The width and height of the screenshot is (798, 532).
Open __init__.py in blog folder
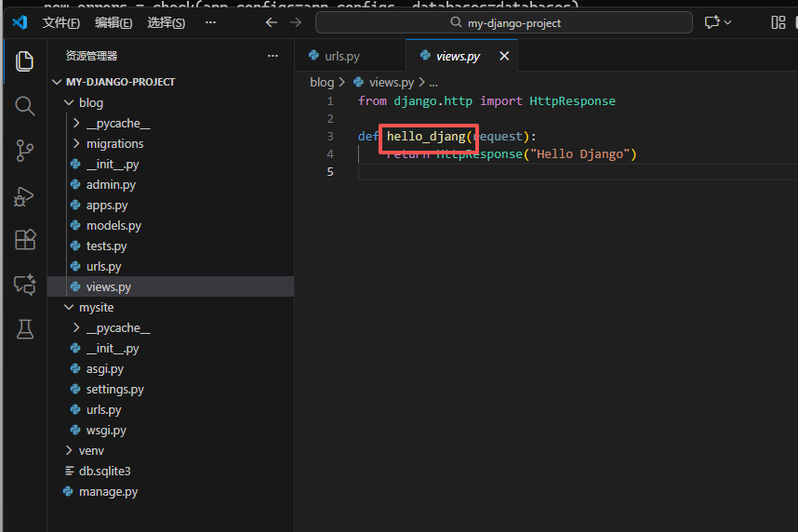(170, 164)
